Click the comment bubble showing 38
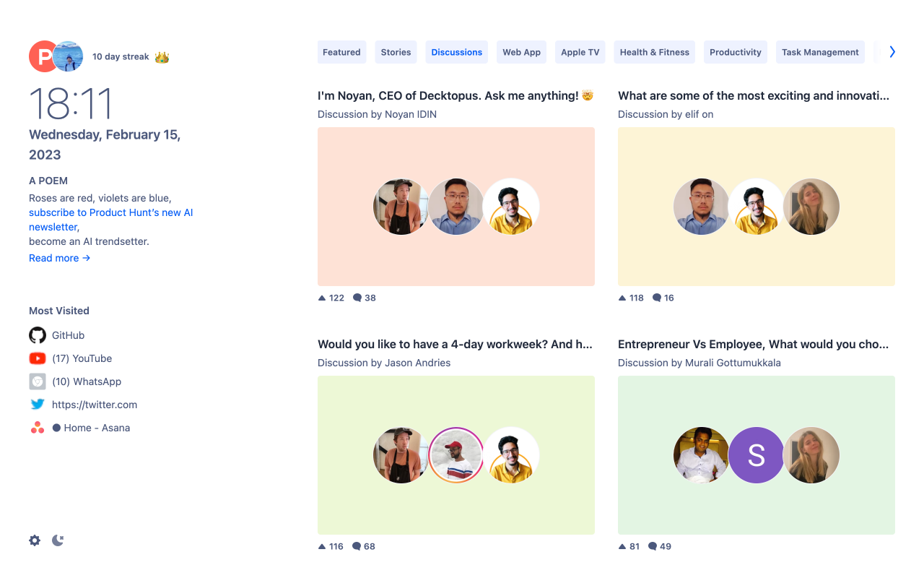Viewport: 924px width, 578px height. point(357,298)
